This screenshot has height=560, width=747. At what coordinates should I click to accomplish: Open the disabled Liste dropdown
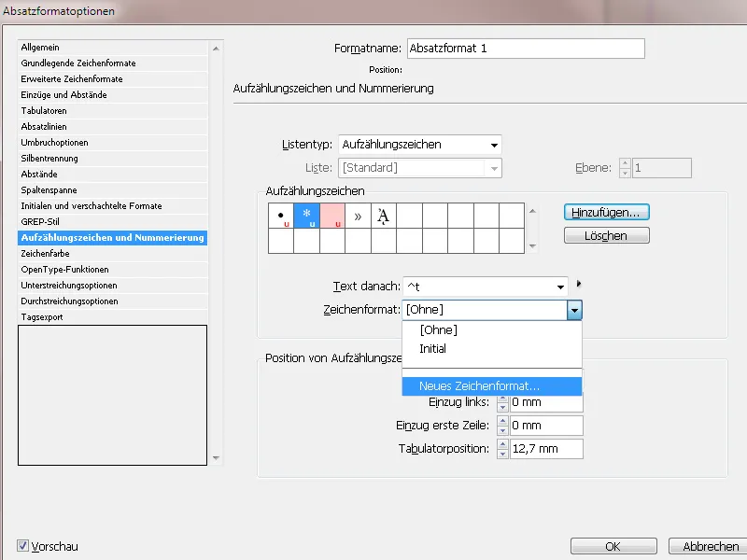click(x=419, y=168)
